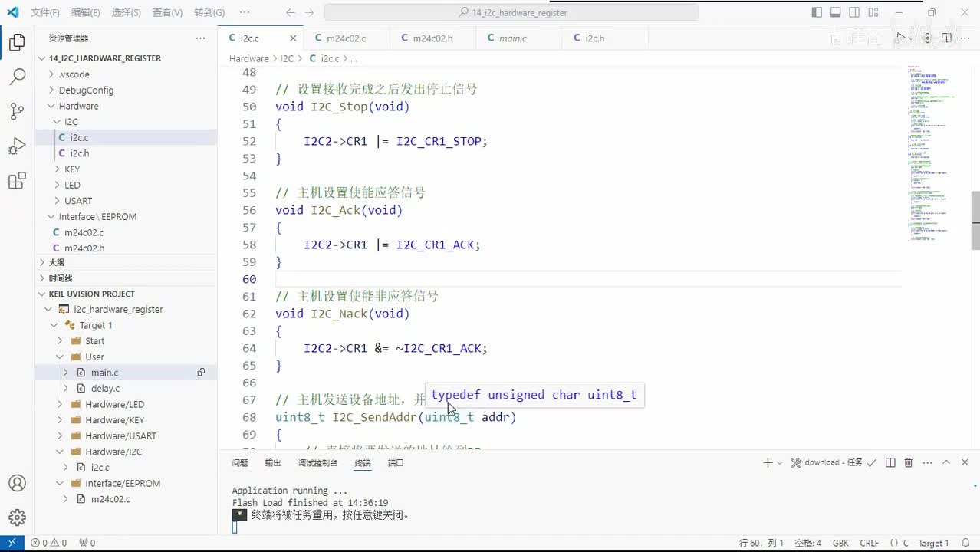980x552 pixels.
Task: Switch to the 输出 output panel tab
Action: [273, 463]
